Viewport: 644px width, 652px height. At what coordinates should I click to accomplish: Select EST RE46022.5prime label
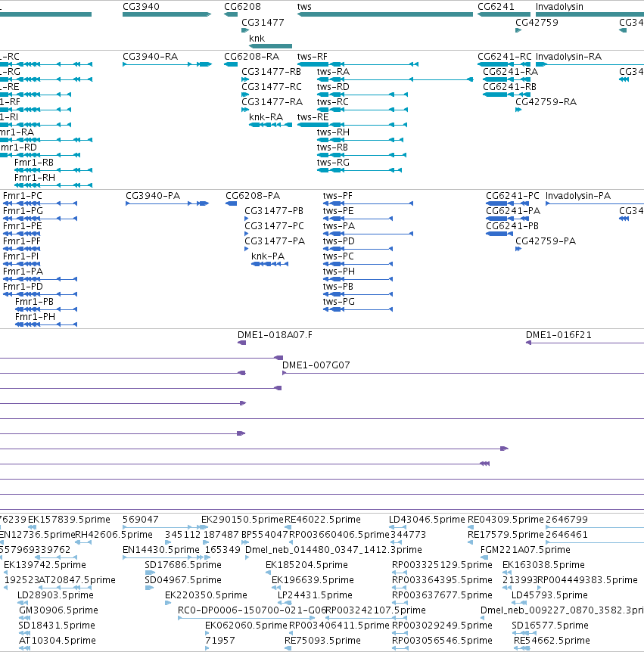pos(322,520)
